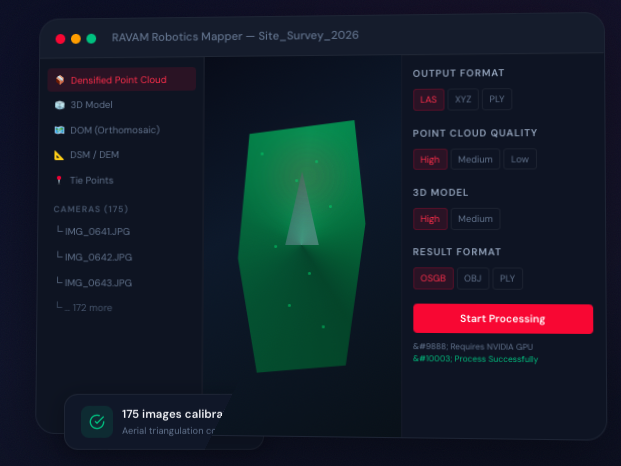This screenshot has width=621, height=466.
Task: Click the DSM / DEM ruler icon
Action: [59, 155]
